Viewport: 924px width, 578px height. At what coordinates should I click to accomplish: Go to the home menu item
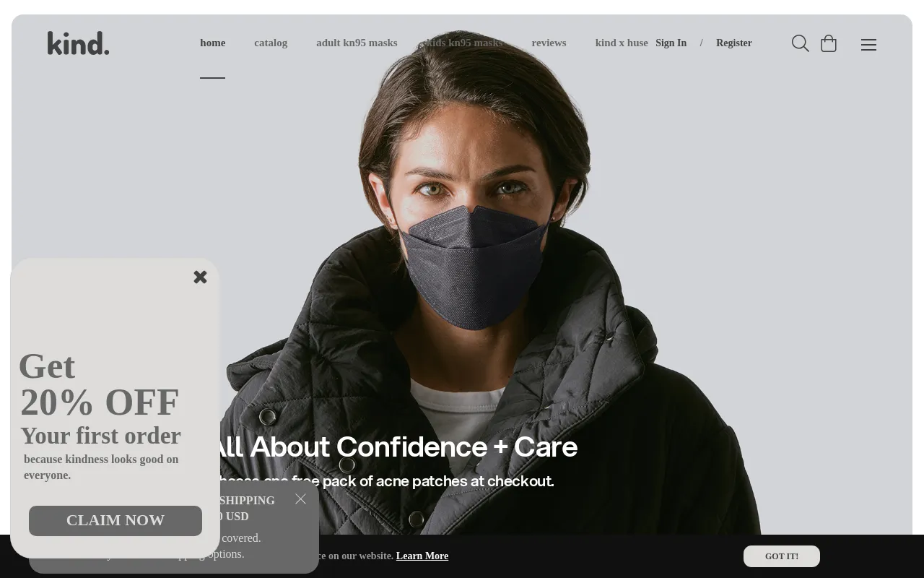212,43
